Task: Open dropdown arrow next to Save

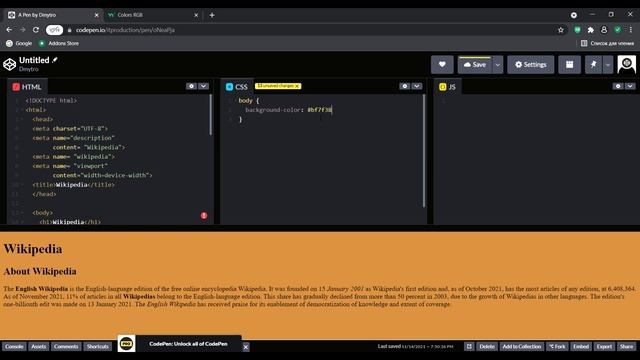Action: pos(498,64)
